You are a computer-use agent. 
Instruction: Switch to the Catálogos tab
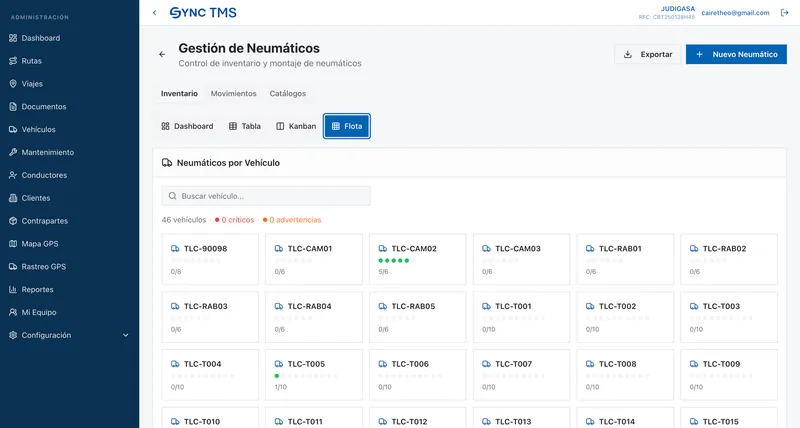pyautogui.click(x=288, y=94)
